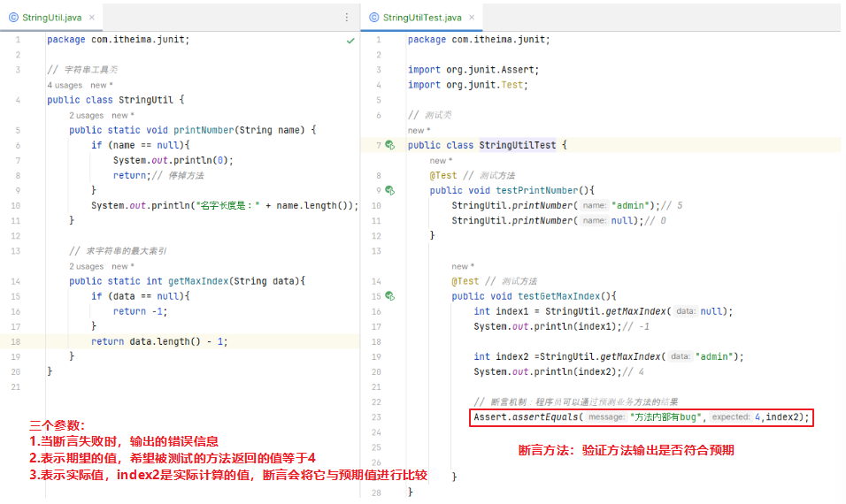The height and width of the screenshot is (504, 846).
Task: Click printNumber call with "admin" argument
Action: coord(556,205)
